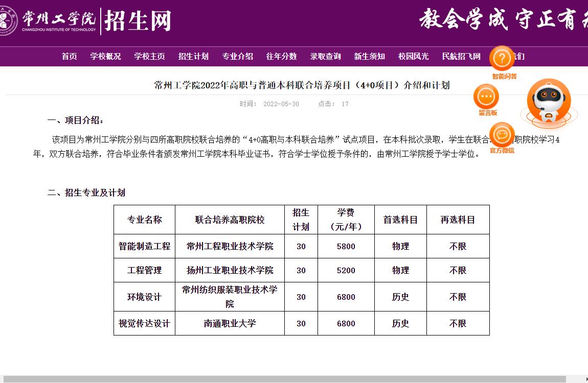Click 6800 tuition in 视觉传达设计 row
The height and width of the screenshot is (383, 588).
click(346, 323)
